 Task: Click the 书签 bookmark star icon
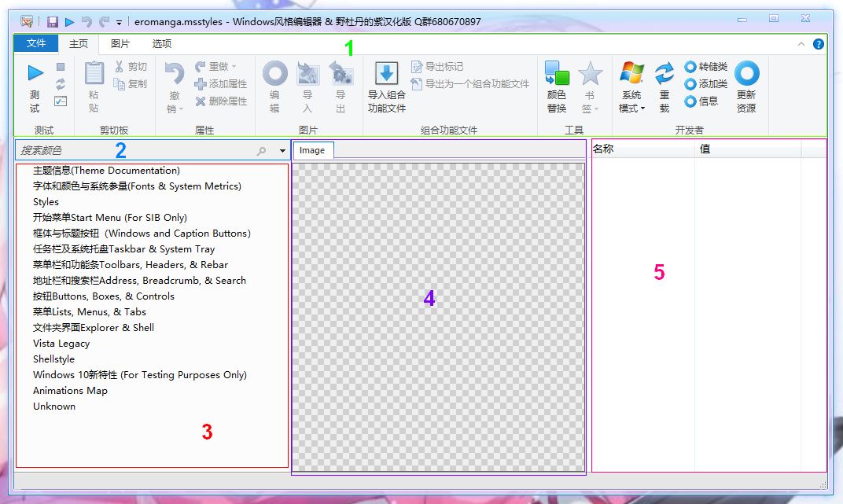[590, 73]
